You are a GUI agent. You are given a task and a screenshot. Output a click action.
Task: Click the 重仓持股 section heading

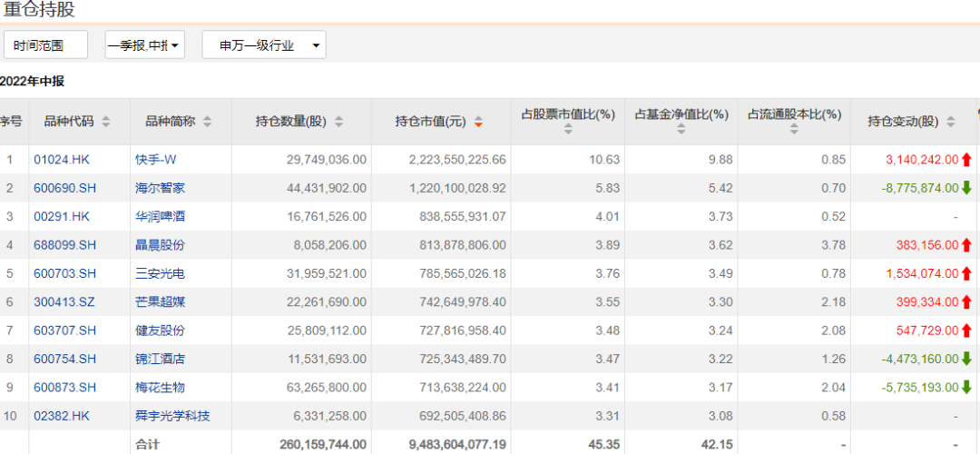[x=40, y=9]
